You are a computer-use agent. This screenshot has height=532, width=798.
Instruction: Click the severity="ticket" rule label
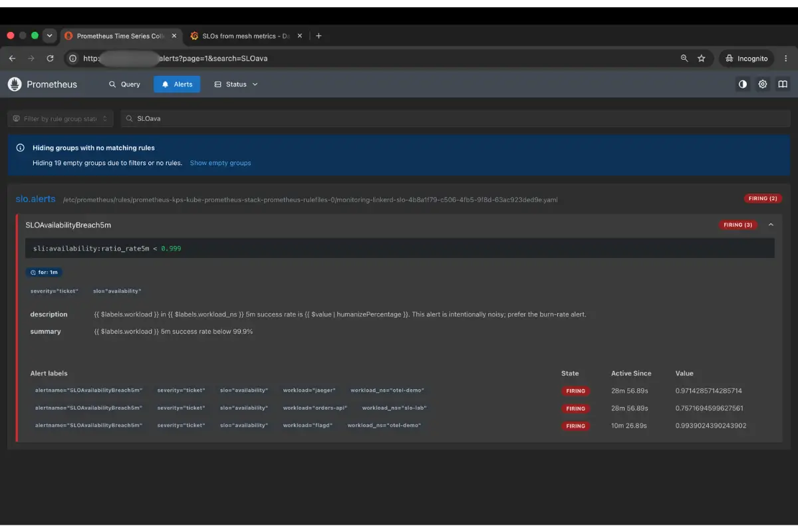tap(55, 291)
